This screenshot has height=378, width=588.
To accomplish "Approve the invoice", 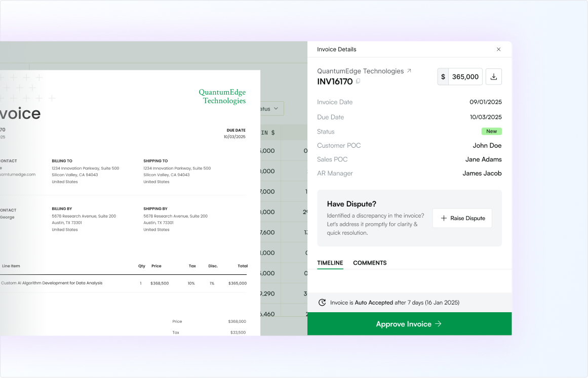I will point(409,324).
